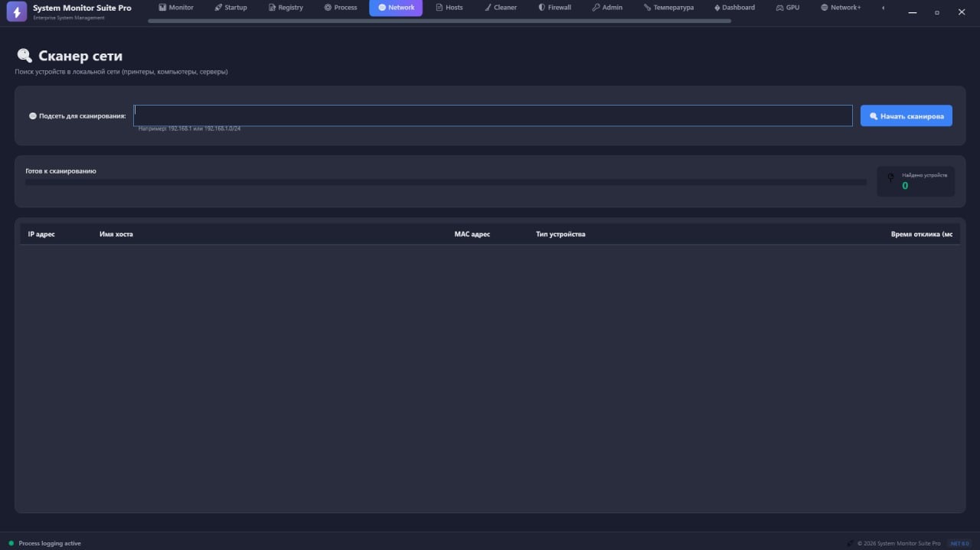Image resolution: width=980 pixels, height=550 pixels.
Task: Click the Температура thermometer icon
Action: 645,7
